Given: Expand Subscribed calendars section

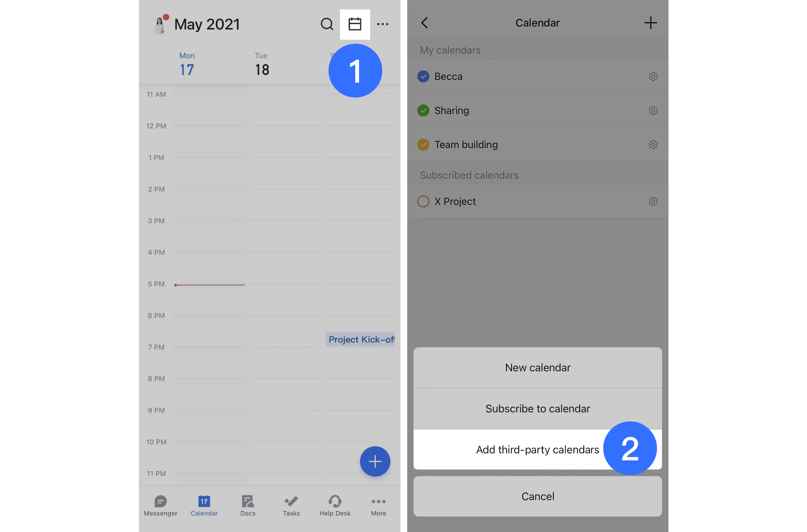Looking at the screenshot, I should tap(469, 175).
